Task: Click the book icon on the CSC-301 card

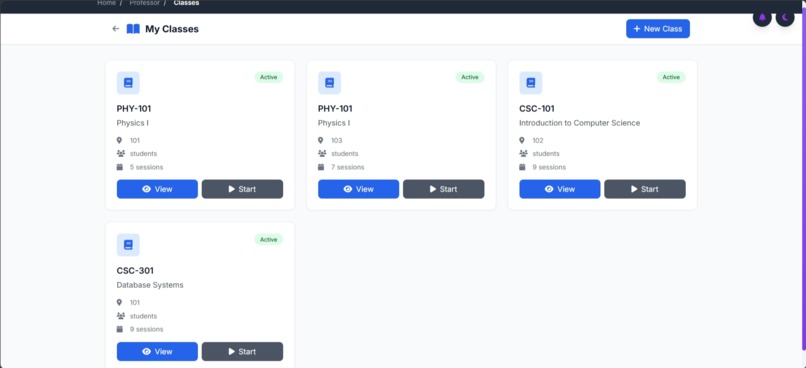Action: 128,245
